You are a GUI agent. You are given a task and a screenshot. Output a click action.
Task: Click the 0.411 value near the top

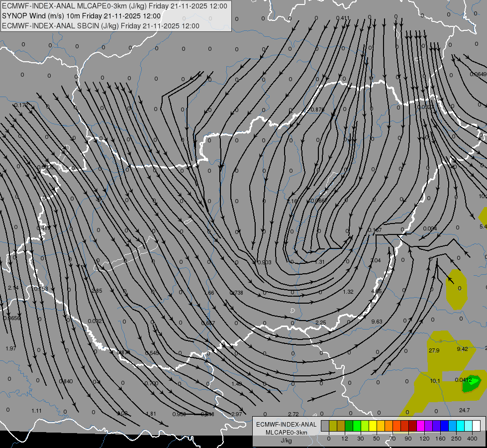pyautogui.click(x=343, y=18)
